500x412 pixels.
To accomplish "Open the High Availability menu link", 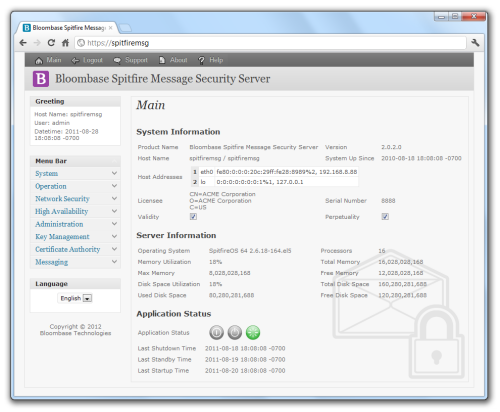I will click(x=62, y=211).
